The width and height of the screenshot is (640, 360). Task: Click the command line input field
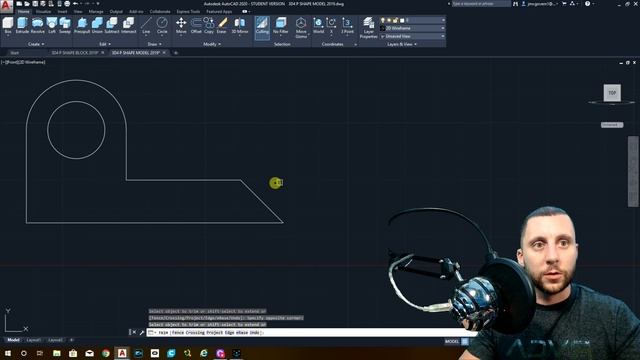tap(311, 333)
